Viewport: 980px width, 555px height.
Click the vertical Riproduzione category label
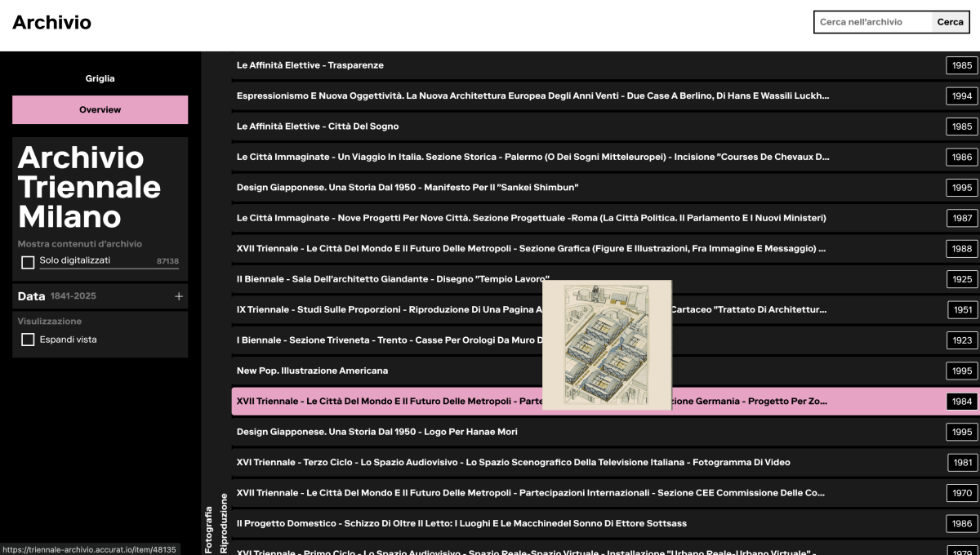coord(224,523)
